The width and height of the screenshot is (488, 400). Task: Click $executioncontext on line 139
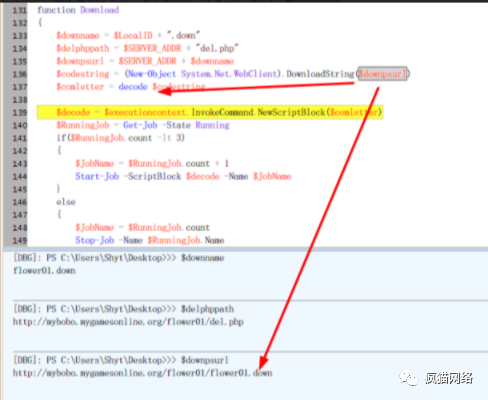pyautogui.click(x=145, y=112)
